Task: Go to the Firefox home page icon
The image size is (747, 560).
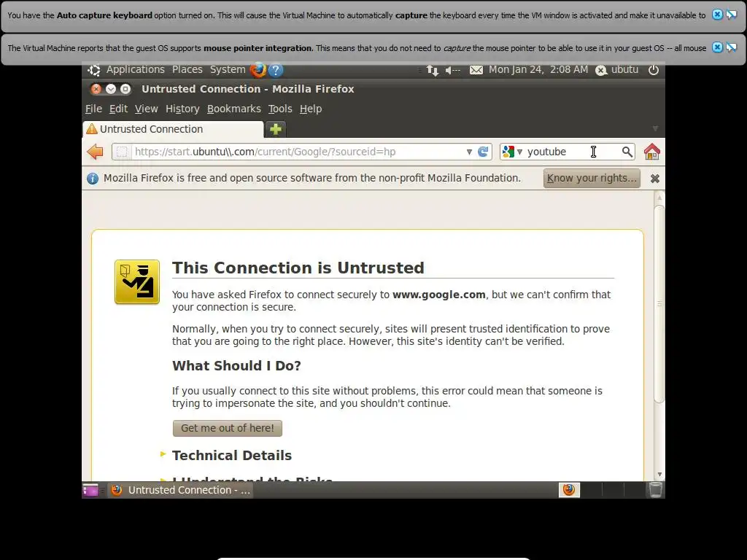Action: [651, 152]
